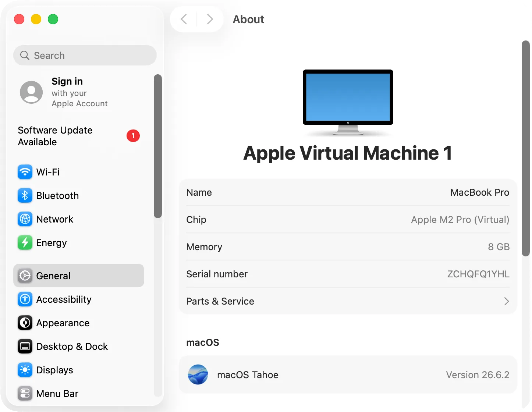The width and height of the screenshot is (532, 412).
Task: Open Software Update Available notice
Action: click(79, 136)
